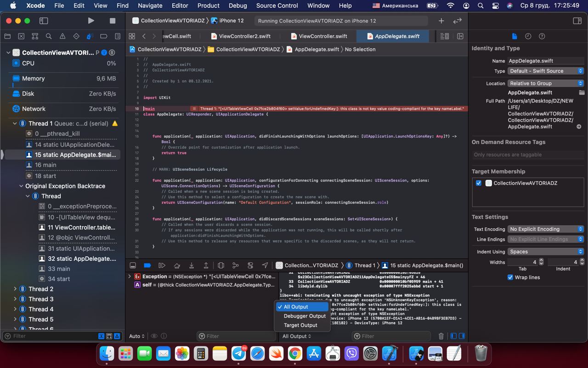Image resolution: width=588 pixels, height=368 pixels.
Task: Expand the Exception variable row
Action: coord(130,276)
